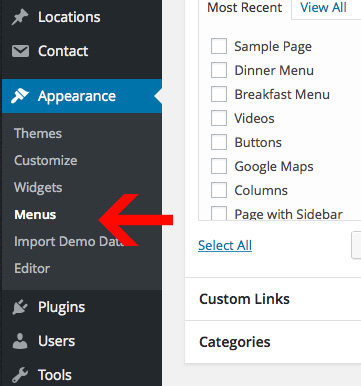Viewport: 361px width, 386px height.
Task: Expand the Categories section
Action: point(273,342)
